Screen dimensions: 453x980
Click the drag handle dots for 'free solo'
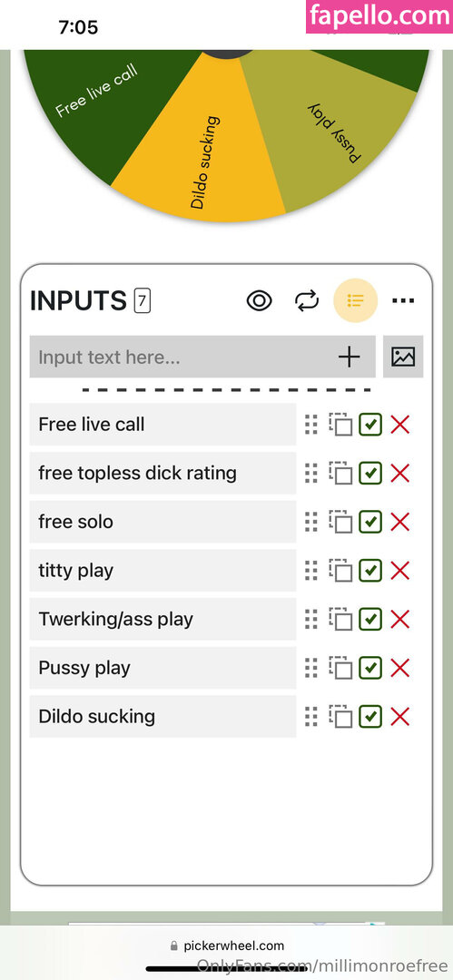311,522
